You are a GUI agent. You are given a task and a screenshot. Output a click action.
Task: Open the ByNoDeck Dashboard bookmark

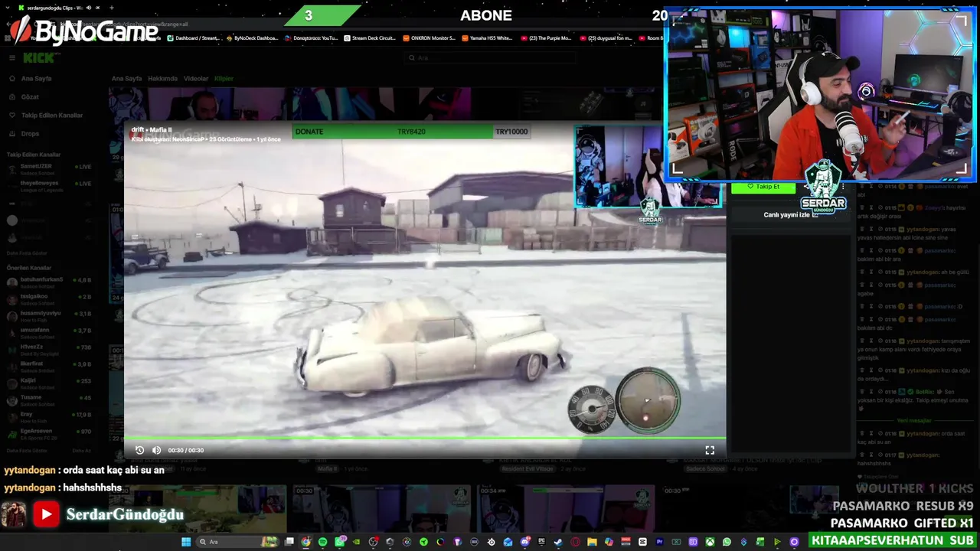pyautogui.click(x=252, y=38)
